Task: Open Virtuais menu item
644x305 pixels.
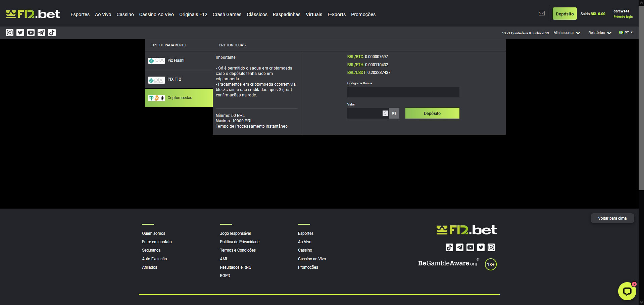Action: (x=314, y=14)
